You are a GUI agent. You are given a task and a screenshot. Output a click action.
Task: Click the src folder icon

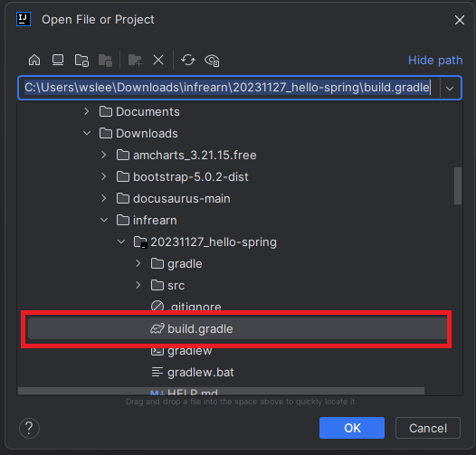tap(157, 285)
